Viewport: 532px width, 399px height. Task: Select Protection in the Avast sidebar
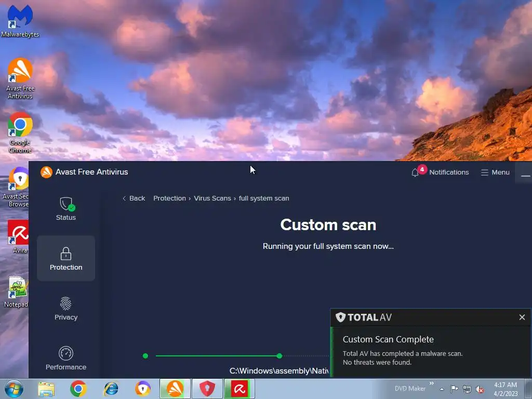[66, 258]
